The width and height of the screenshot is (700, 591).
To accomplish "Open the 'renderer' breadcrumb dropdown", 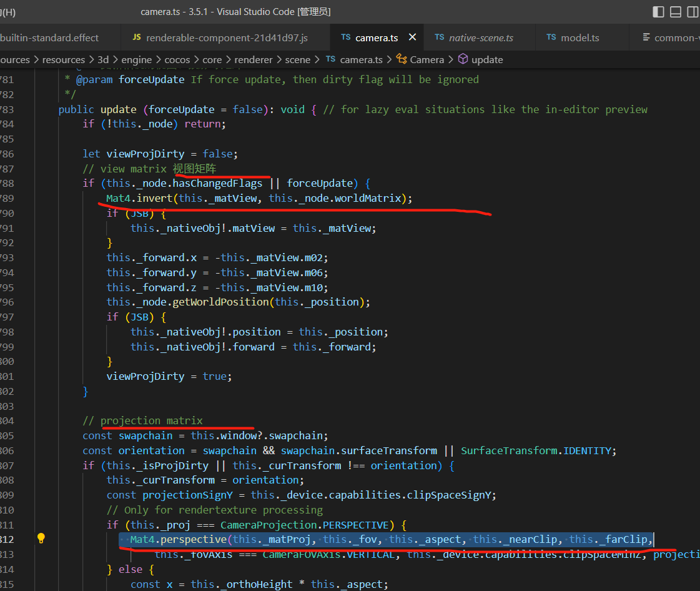I will [254, 59].
